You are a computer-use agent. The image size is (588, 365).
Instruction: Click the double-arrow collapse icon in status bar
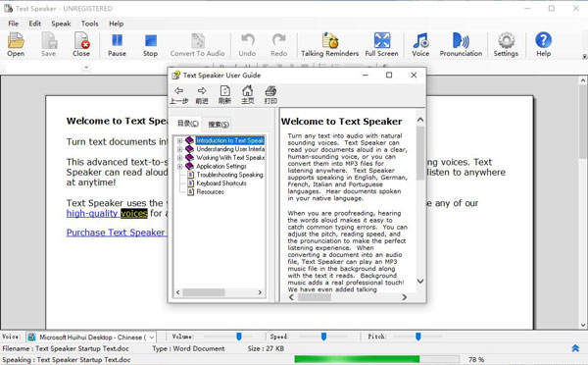(575, 348)
